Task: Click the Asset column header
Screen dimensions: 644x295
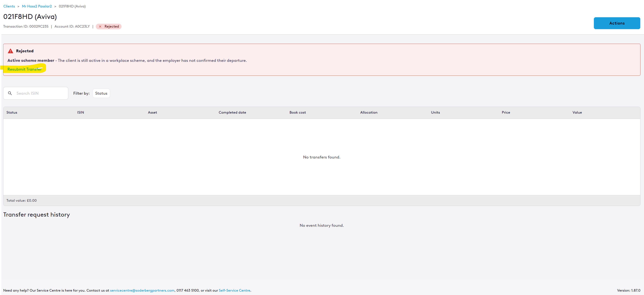Action: click(x=152, y=112)
